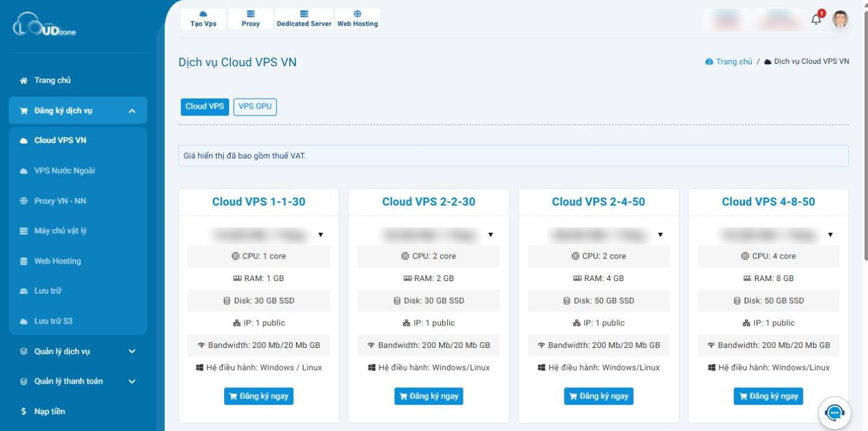Click Đăng ký ngay for Cloud VPS 2-4-50

598,396
